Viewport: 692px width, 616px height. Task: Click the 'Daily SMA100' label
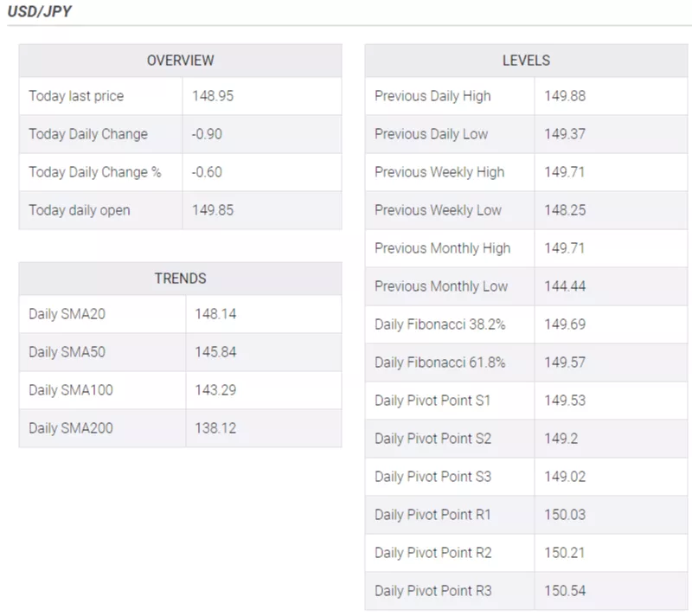71,389
